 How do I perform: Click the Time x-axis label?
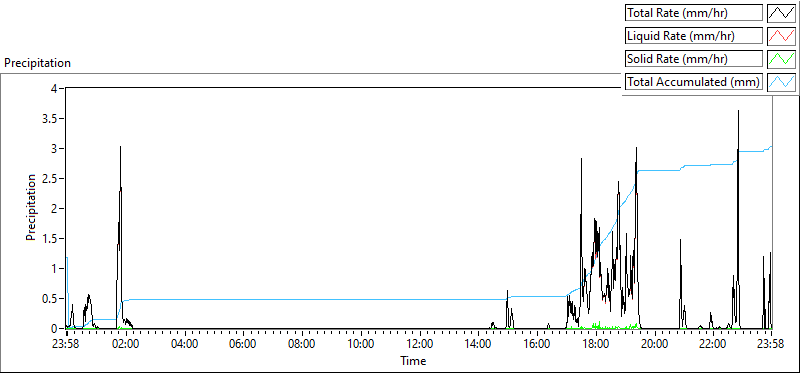(414, 361)
